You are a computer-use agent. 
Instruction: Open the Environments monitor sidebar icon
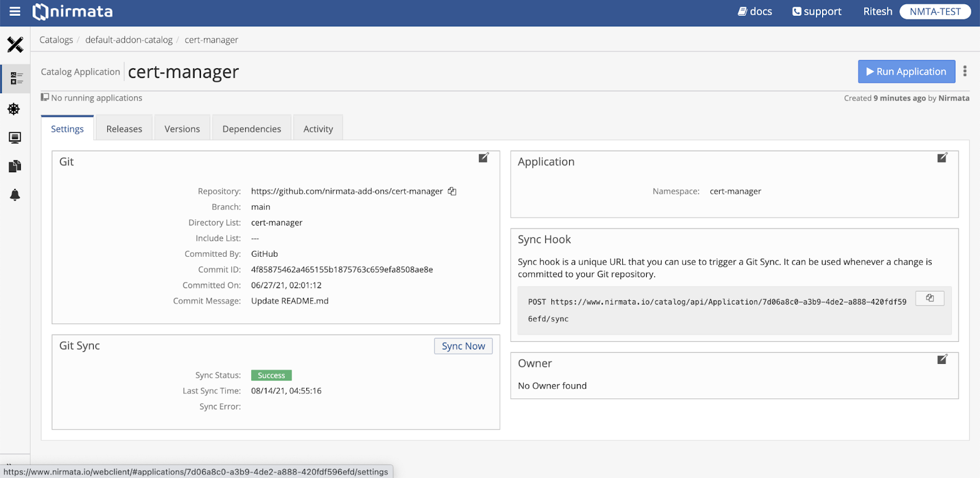pyautogui.click(x=15, y=137)
